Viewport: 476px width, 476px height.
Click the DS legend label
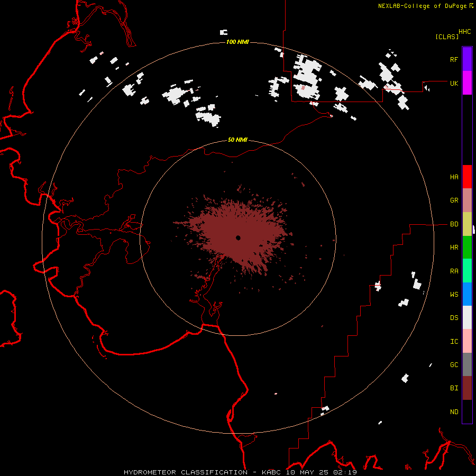tap(454, 317)
